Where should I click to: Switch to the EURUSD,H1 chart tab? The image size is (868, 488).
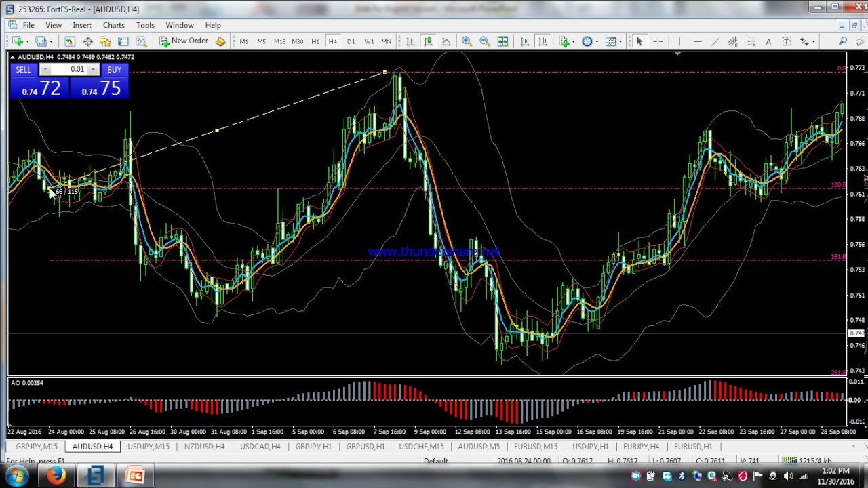click(693, 447)
